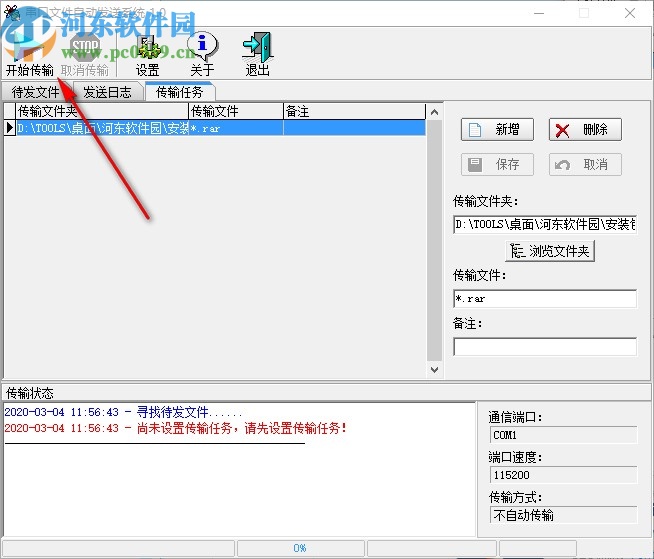654x559 pixels.
Task: Click the 0% progress bar
Action: pyautogui.click(x=301, y=548)
